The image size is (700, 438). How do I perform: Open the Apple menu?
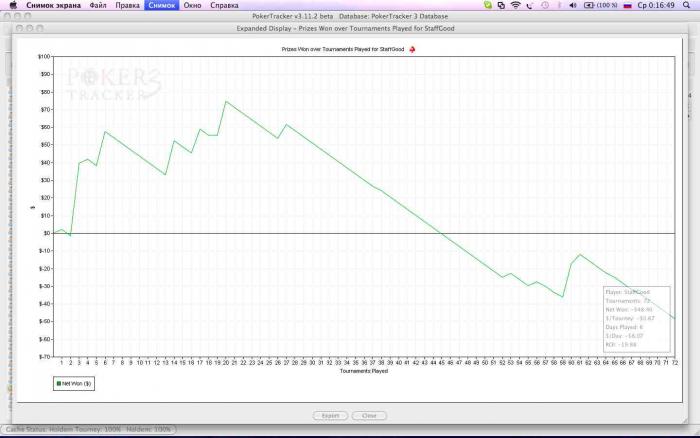coord(13,5)
